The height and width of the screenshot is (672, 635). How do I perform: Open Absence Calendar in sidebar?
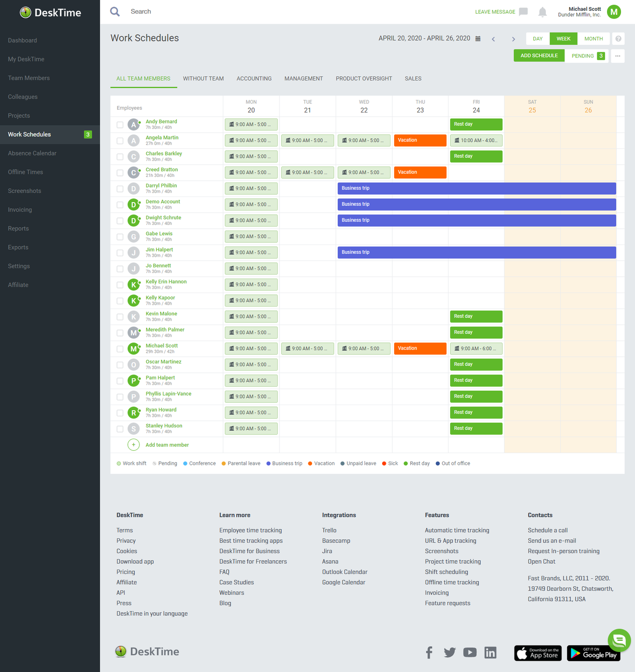click(32, 153)
